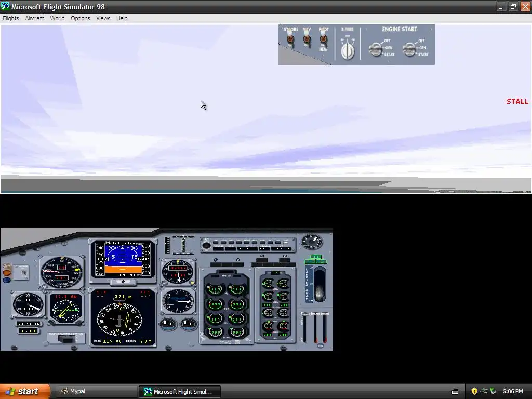Click the left fuel flow gauge at bottom
The image size is (532, 399).
coord(215,332)
